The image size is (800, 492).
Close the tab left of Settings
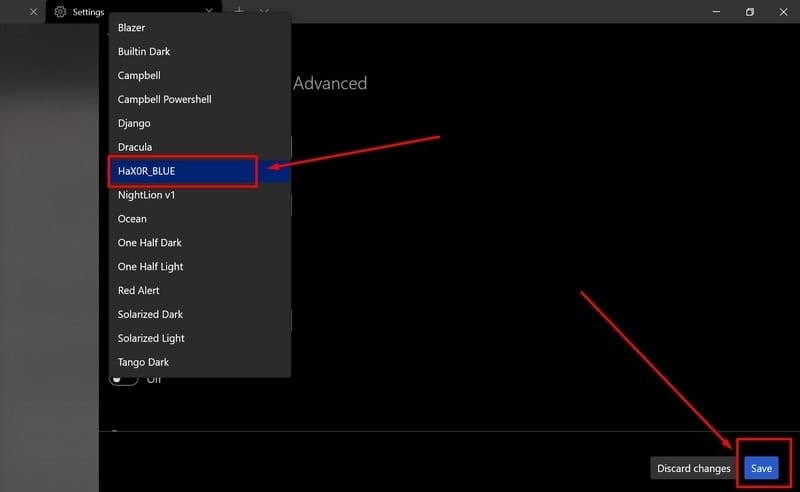[x=33, y=12]
